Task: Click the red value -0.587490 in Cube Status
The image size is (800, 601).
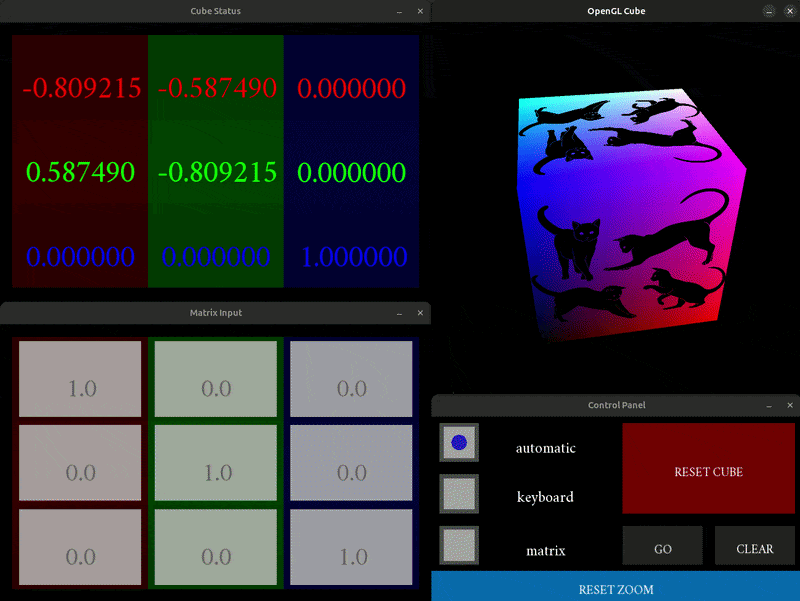Action: pos(217,88)
